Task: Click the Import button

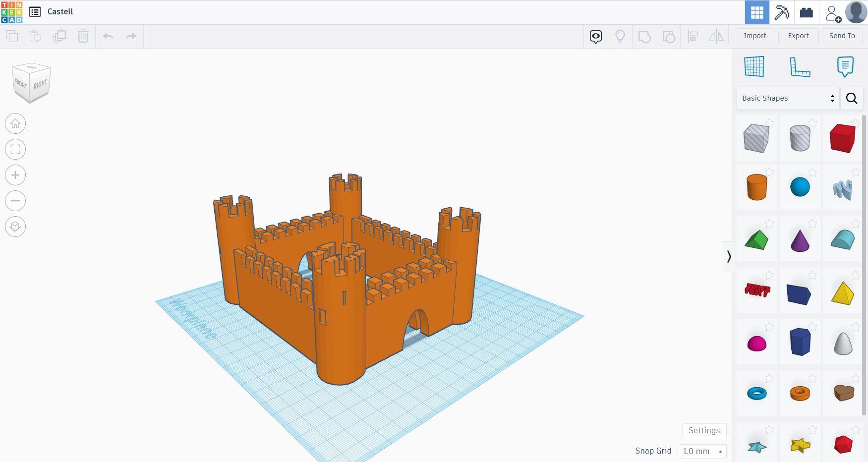Action: point(754,36)
